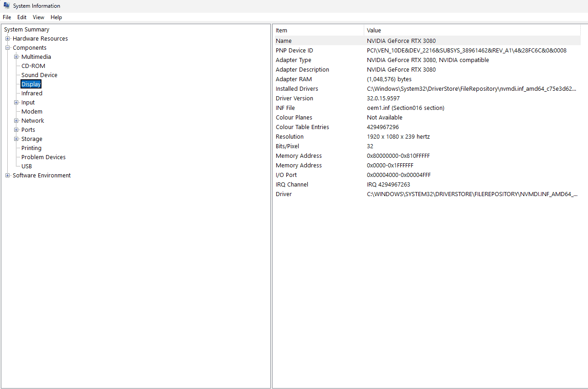Select System Summary in the tree
Viewport: 588px width, 389px height.
[x=26, y=30]
